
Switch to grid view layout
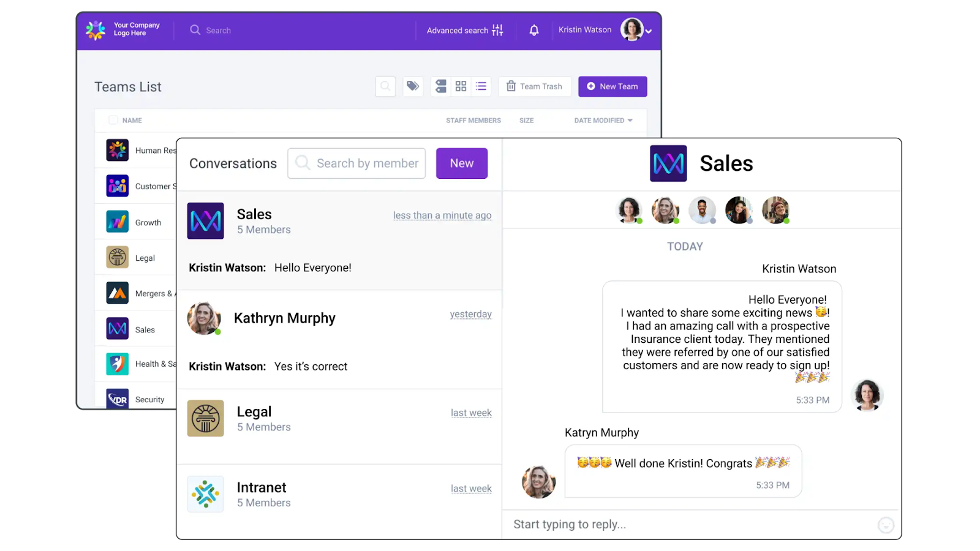(x=461, y=86)
